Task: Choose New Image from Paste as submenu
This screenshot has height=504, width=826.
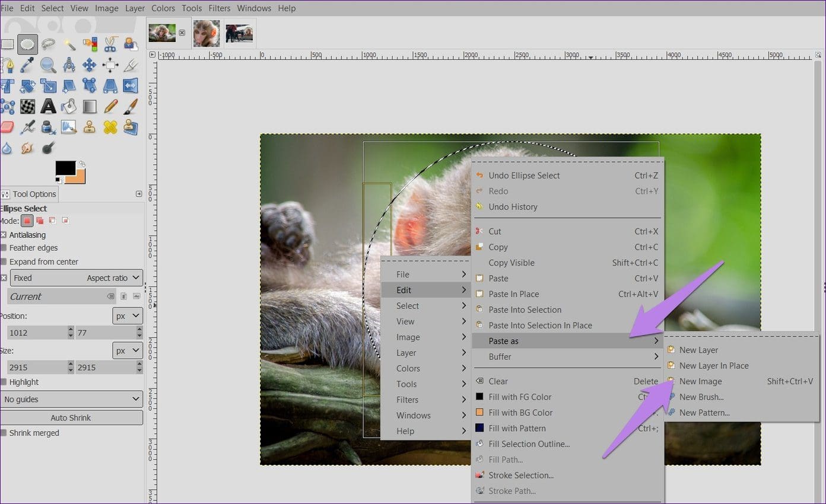Action: (x=741, y=381)
